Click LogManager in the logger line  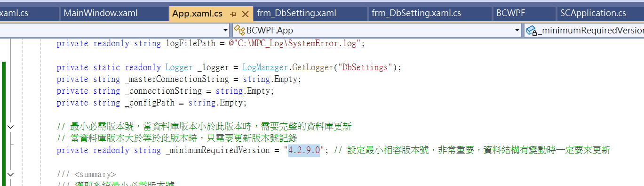pyautogui.click(x=264, y=67)
